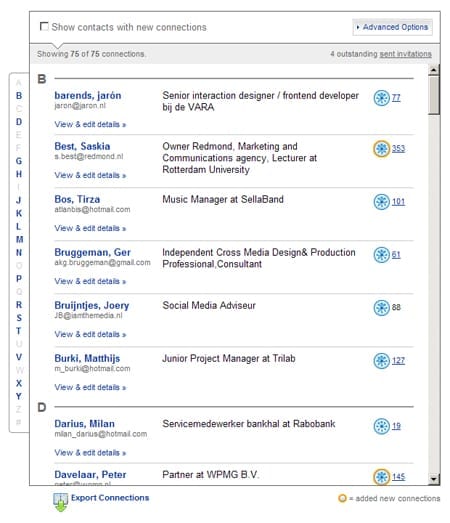Click the scrollbar up arrow
The image size is (450, 523).
[434, 70]
